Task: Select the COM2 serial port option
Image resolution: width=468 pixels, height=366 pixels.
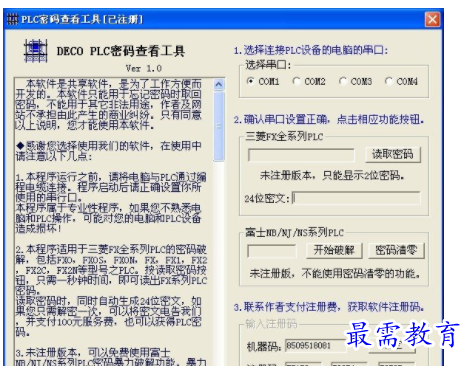Action: click(296, 81)
